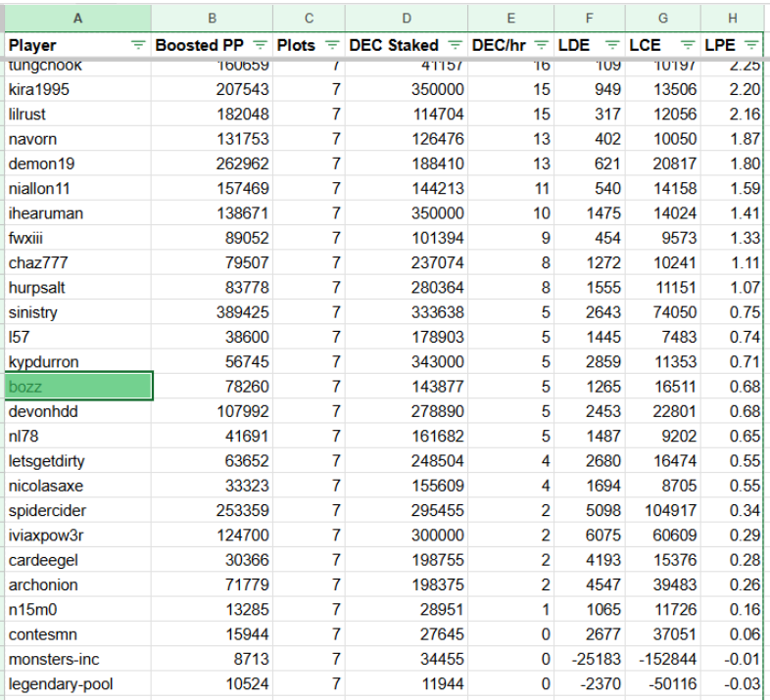
Task: Select the n15m0 player cell
Action: pos(77,610)
